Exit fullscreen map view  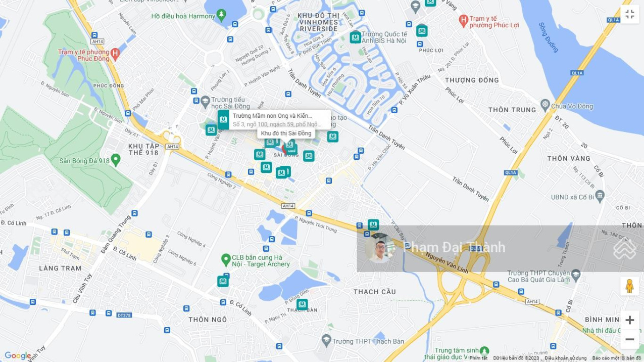pos(629,15)
